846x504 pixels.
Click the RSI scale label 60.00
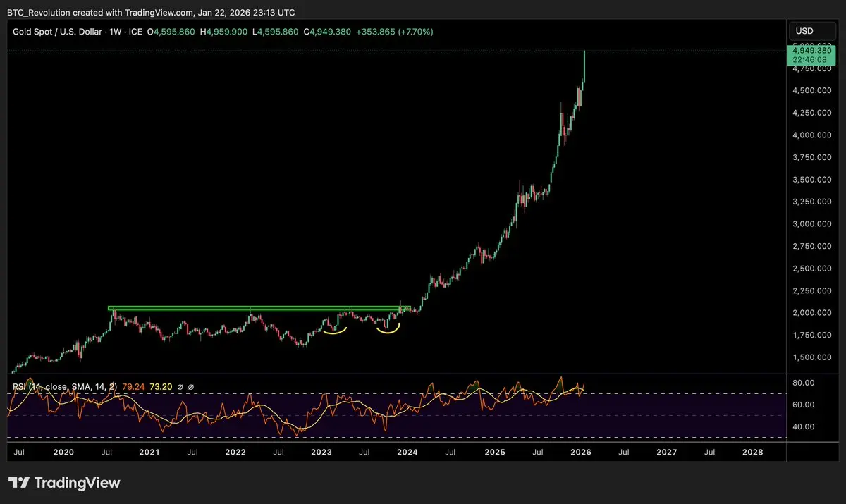pyautogui.click(x=804, y=405)
